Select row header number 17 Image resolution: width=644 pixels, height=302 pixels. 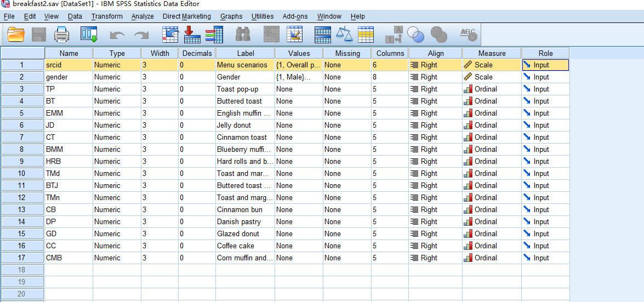22,258
